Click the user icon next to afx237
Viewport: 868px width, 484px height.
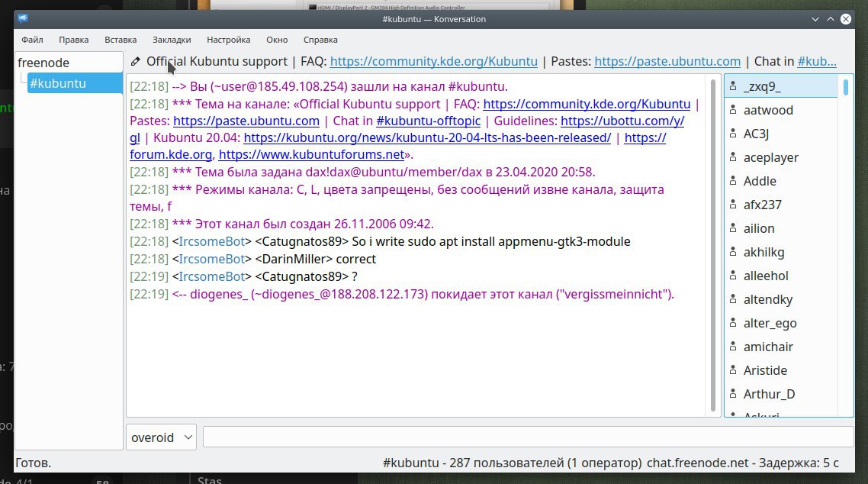tap(733, 205)
